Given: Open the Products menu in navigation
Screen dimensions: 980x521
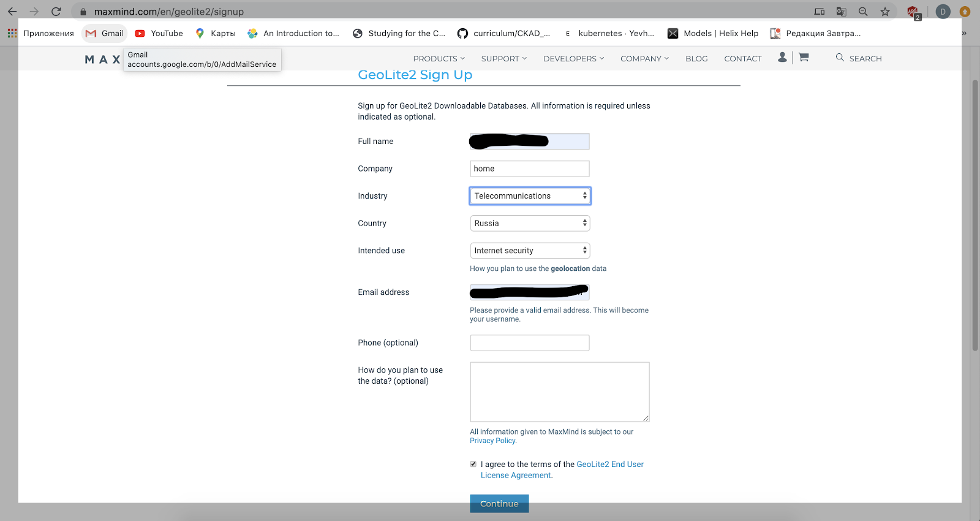Looking at the screenshot, I should [439, 59].
